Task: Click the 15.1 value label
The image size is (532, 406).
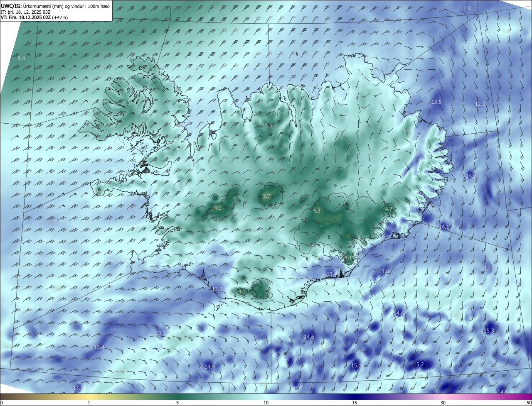Action: tap(356, 366)
